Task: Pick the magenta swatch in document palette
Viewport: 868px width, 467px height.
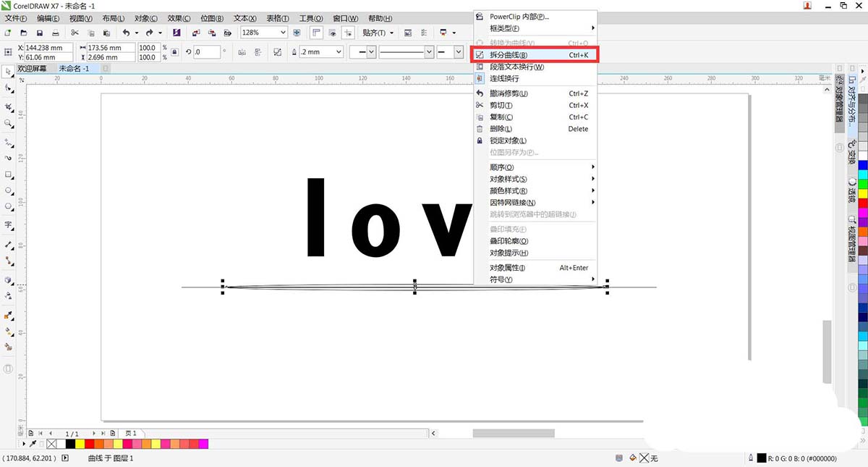Action: click(203, 444)
